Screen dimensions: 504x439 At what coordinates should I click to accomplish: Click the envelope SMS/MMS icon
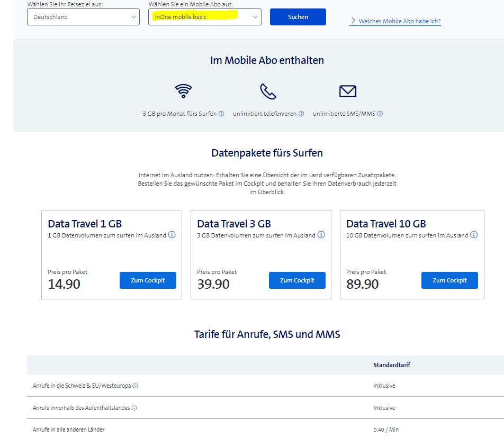pyautogui.click(x=347, y=91)
